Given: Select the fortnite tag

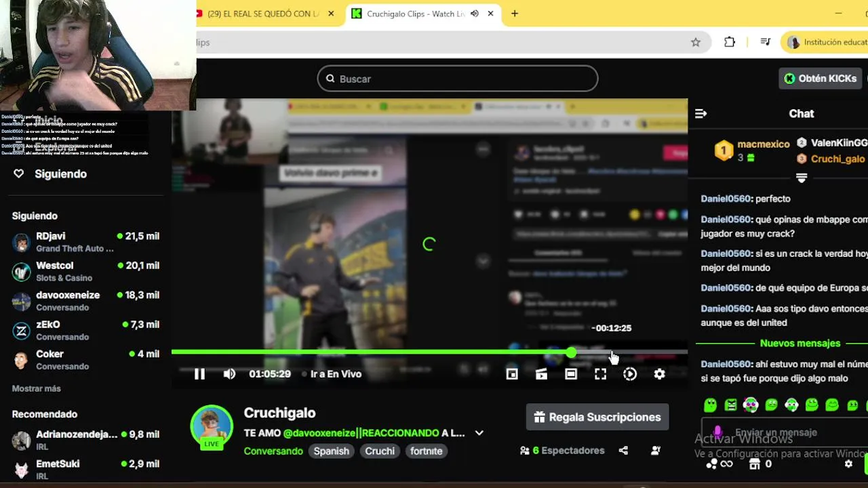Looking at the screenshot, I should point(426,451).
